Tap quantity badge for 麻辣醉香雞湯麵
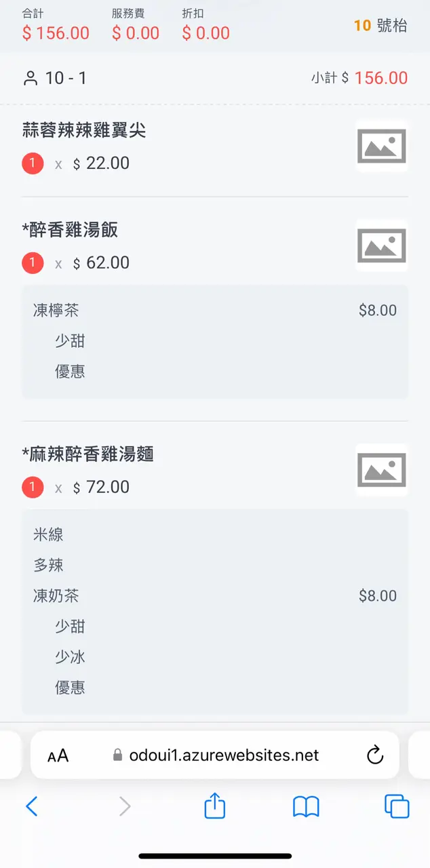 click(x=33, y=487)
